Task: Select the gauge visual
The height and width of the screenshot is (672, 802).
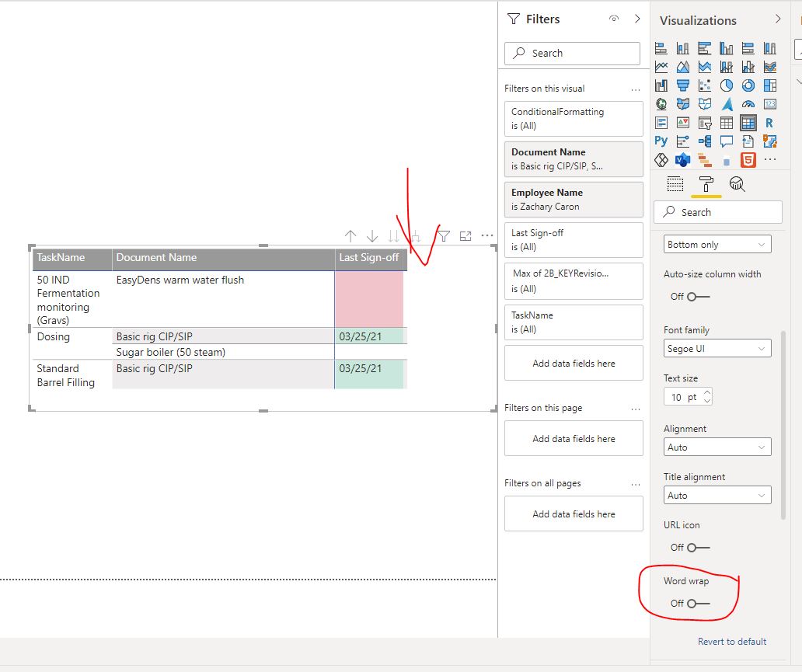Action: pos(748,104)
